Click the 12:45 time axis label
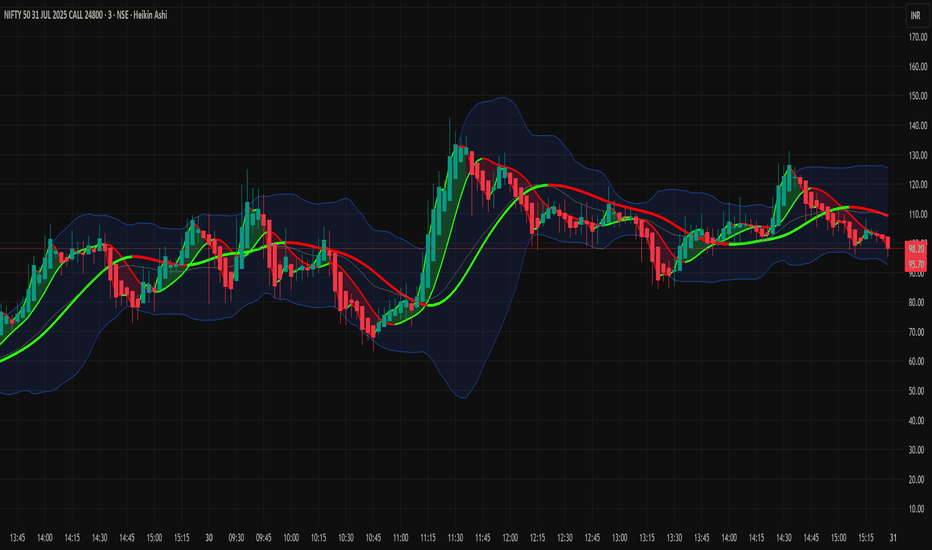The height and width of the screenshot is (550, 932). tap(592, 538)
